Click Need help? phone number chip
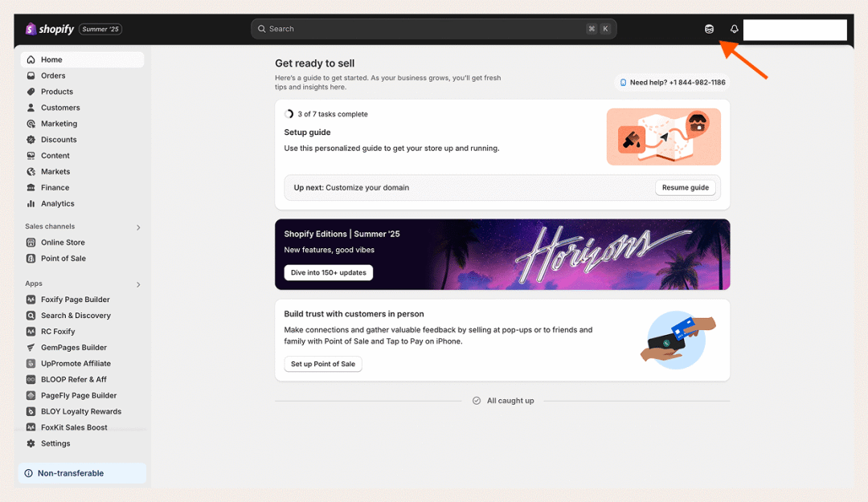This screenshot has height=502, width=868. click(672, 83)
